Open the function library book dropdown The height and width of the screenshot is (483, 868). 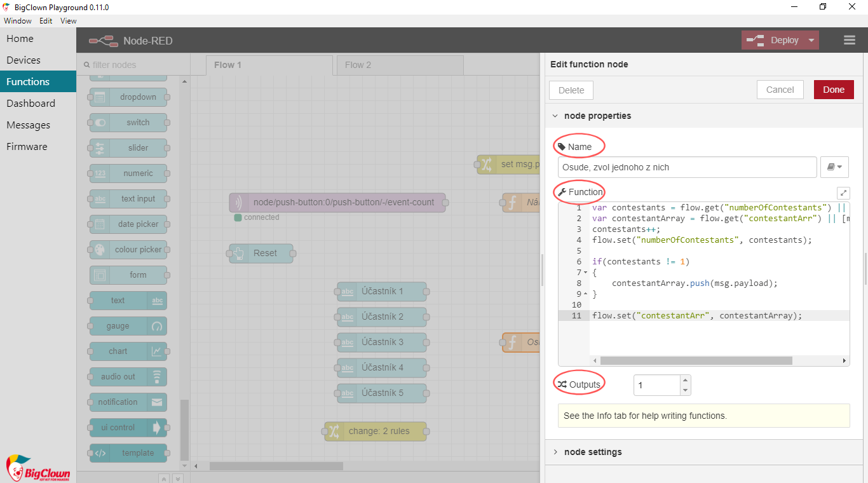pyautogui.click(x=834, y=167)
